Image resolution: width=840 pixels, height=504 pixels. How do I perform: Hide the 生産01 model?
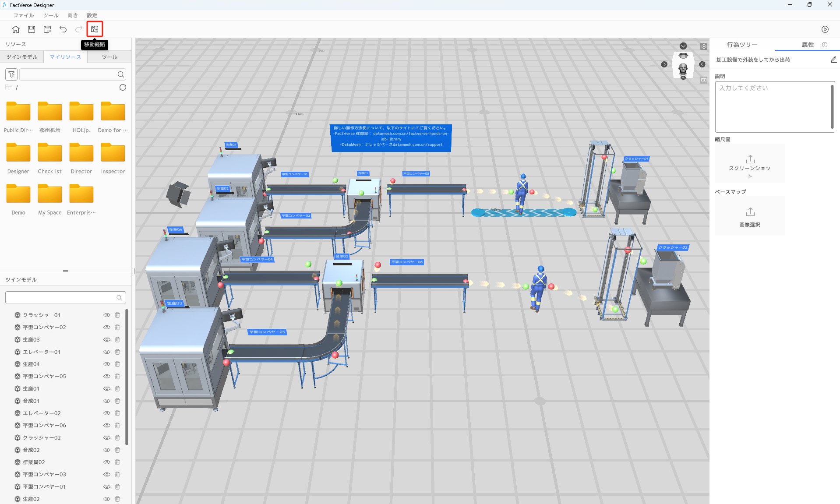[x=106, y=388]
